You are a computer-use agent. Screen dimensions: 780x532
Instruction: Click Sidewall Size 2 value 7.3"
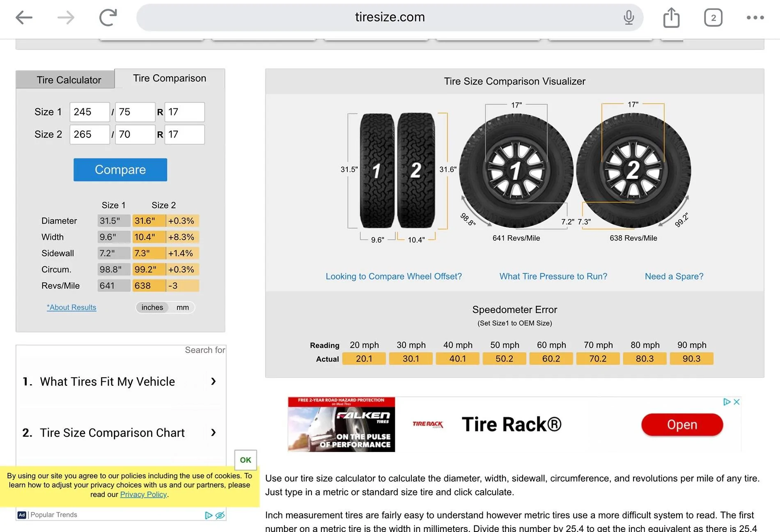point(149,253)
